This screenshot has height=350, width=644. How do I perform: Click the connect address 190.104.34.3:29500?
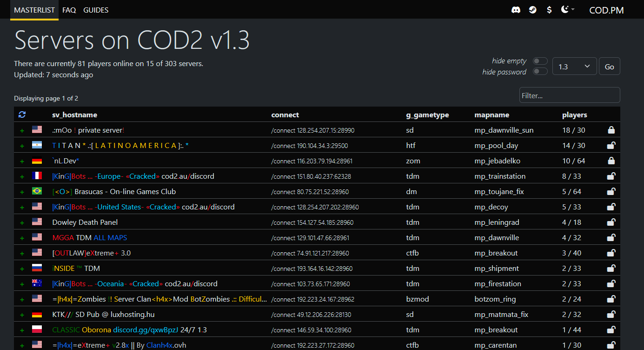pos(310,146)
